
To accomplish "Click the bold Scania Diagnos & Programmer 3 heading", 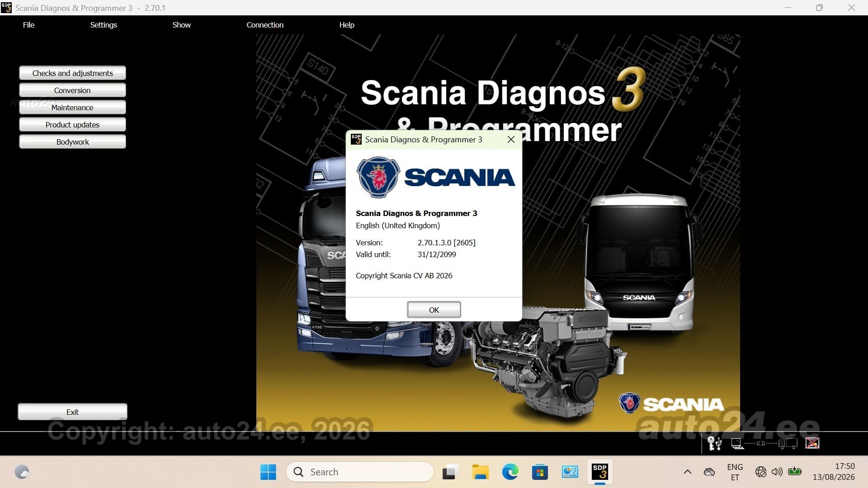I will click(416, 213).
